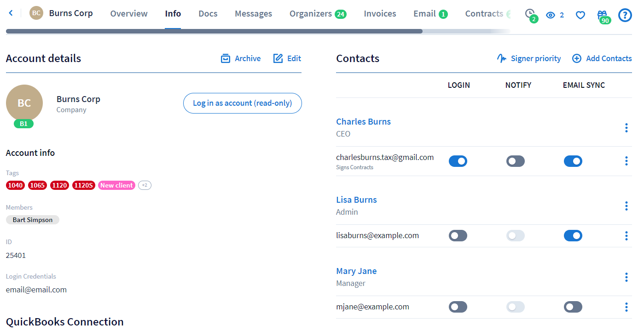Click the heart favorite icon
The width and height of the screenshot is (644, 331).
tap(580, 15)
